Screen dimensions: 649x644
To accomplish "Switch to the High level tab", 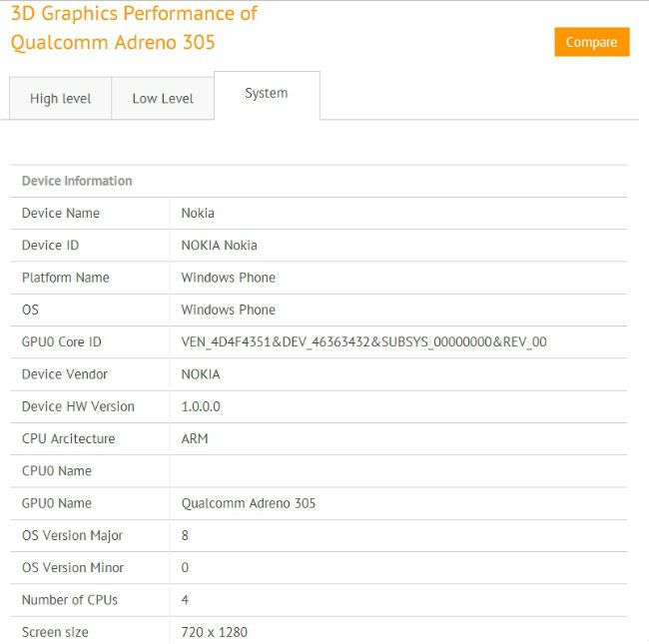I will 61,99.
